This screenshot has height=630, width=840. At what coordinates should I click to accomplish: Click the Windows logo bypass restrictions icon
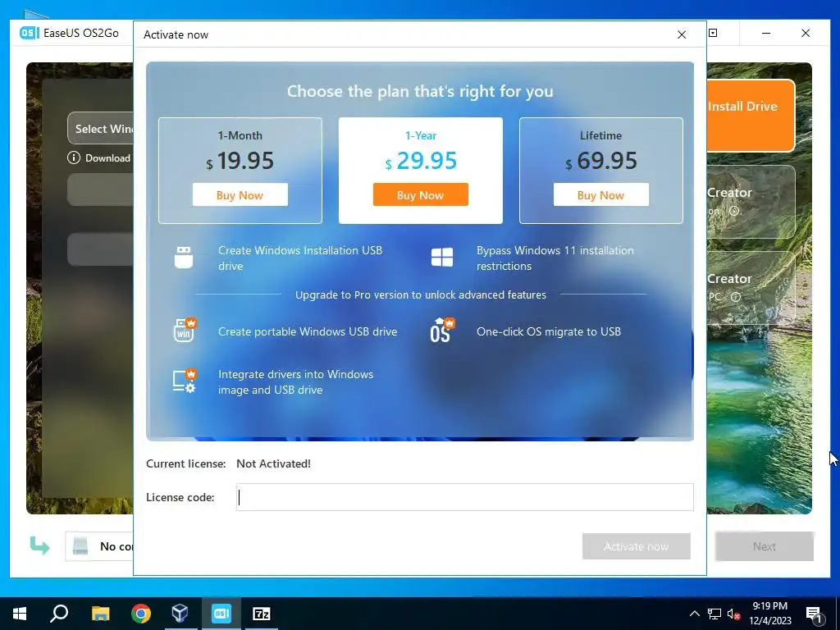coord(442,257)
